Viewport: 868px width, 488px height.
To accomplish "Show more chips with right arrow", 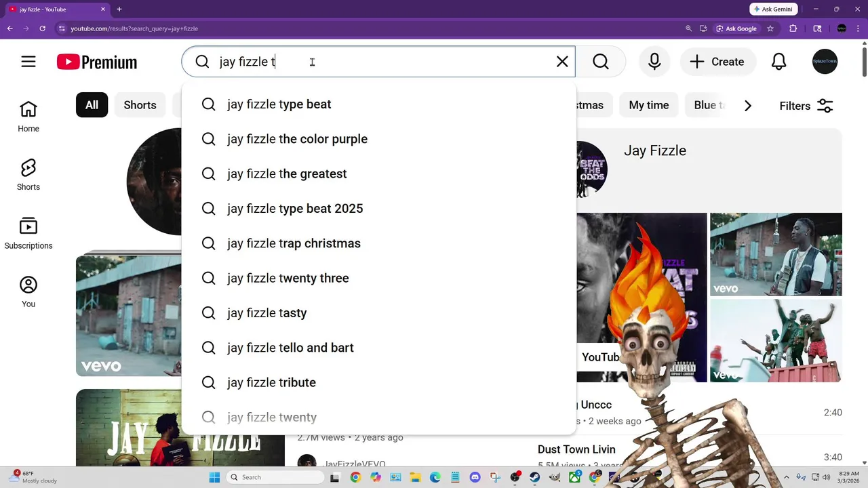I will pos(748,106).
